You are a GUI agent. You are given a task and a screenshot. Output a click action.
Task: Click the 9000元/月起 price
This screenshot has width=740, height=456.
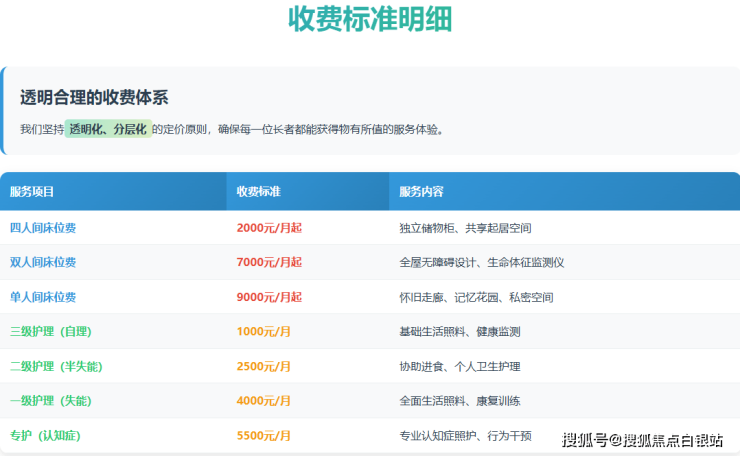coord(269,297)
